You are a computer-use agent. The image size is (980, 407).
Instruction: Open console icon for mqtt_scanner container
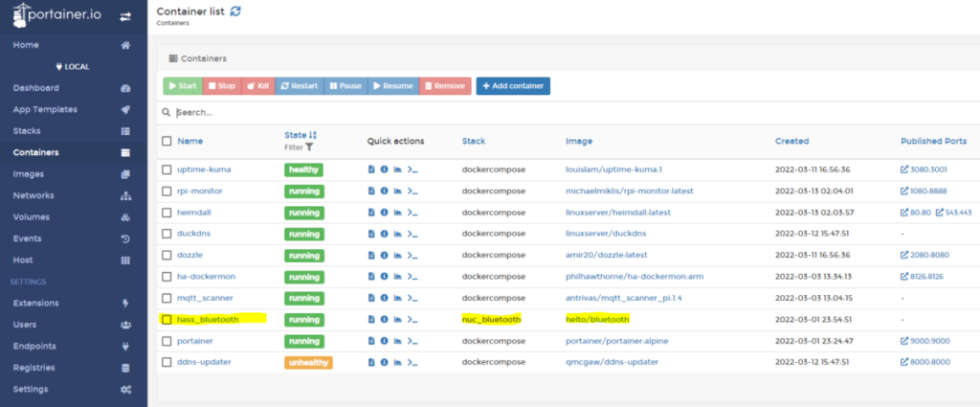click(x=412, y=298)
